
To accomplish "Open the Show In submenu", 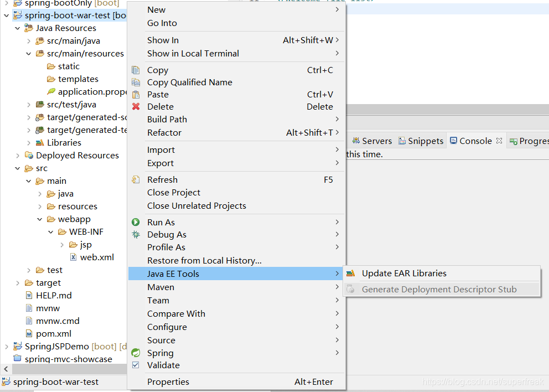I will tap(236, 40).
